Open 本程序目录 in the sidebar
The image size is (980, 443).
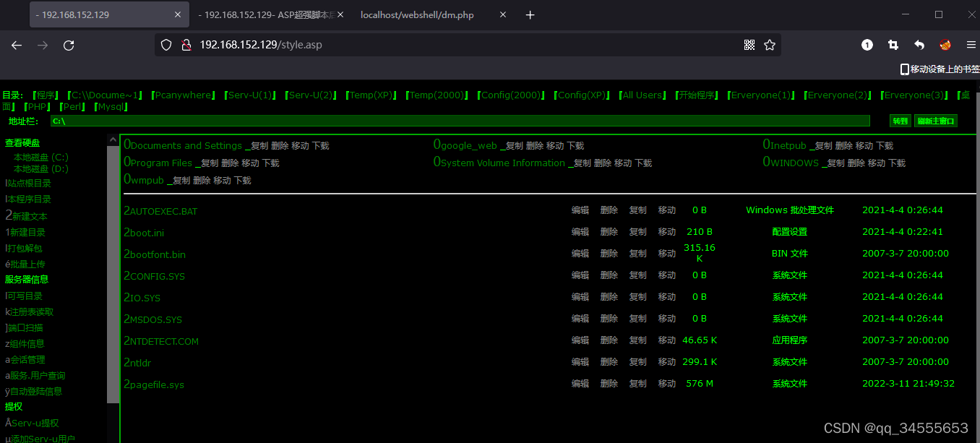(30, 199)
